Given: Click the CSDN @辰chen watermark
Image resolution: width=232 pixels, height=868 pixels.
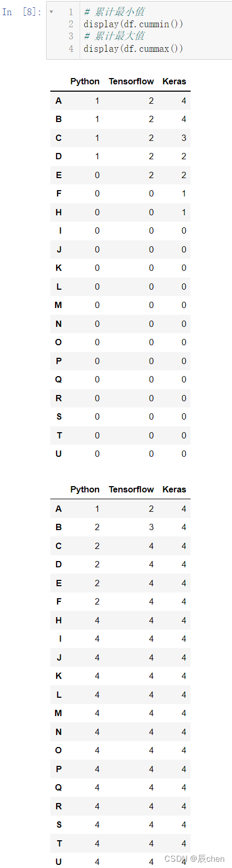Looking at the screenshot, I should click(194, 859).
